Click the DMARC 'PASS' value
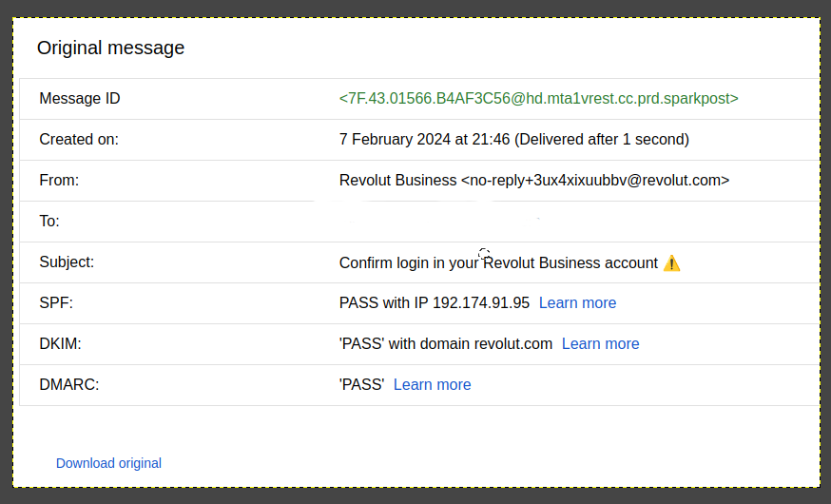Viewport: 831px width, 504px height. (x=361, y=384)
